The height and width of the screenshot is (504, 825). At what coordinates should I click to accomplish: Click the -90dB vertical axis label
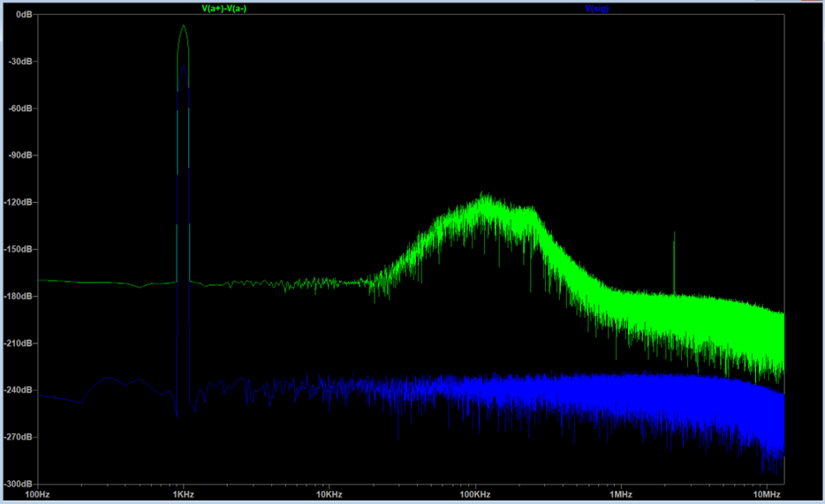coord(21,155)
